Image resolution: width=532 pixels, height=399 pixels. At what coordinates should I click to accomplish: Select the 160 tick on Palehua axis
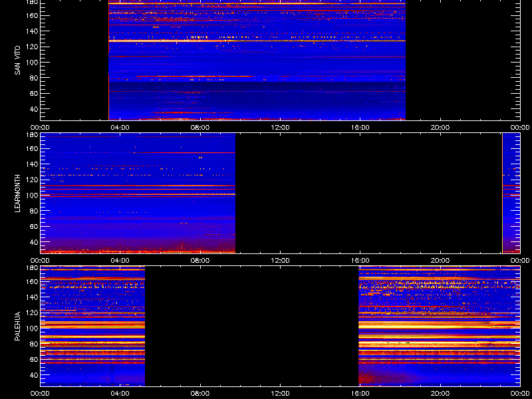coord(33,281)
